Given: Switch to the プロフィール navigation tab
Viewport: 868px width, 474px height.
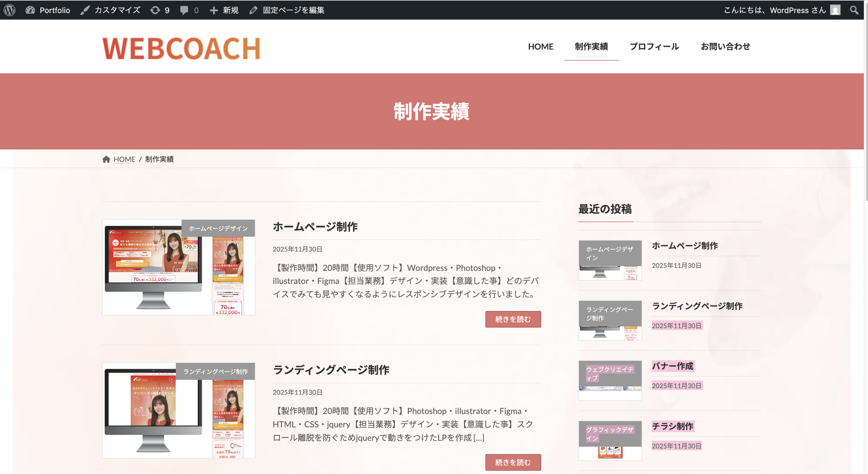Looking at the screenshot, I should click(x=655, y=47).
